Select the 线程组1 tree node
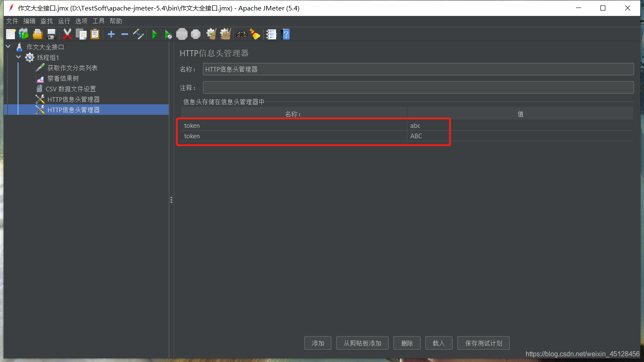The image size is (644, 362). coord(48,57)
